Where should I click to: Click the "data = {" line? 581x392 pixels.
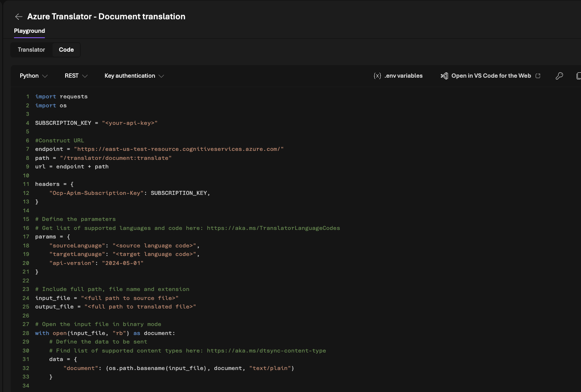pyautogui.click(x=63, y=359)
